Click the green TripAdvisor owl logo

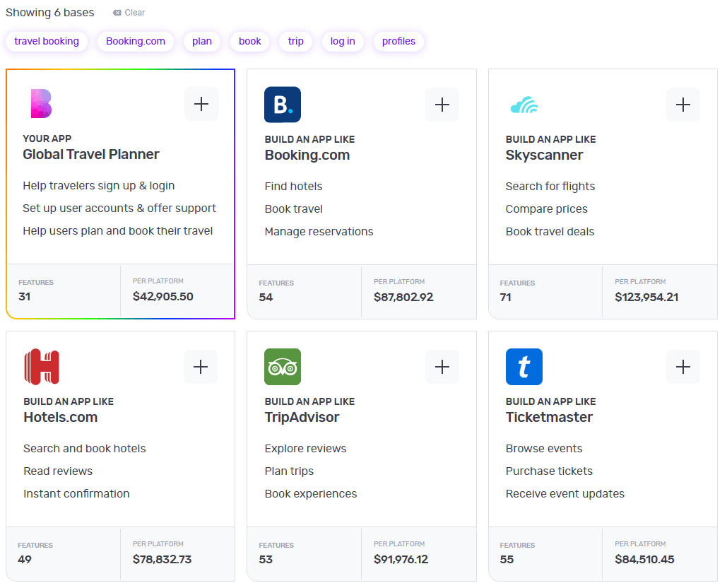(283, 367)
